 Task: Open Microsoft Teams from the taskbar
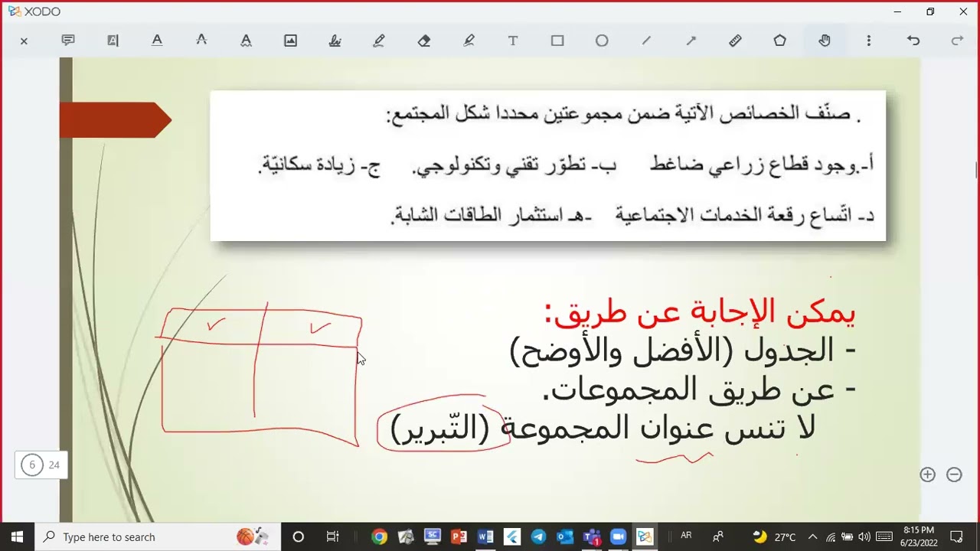[592, 536]
